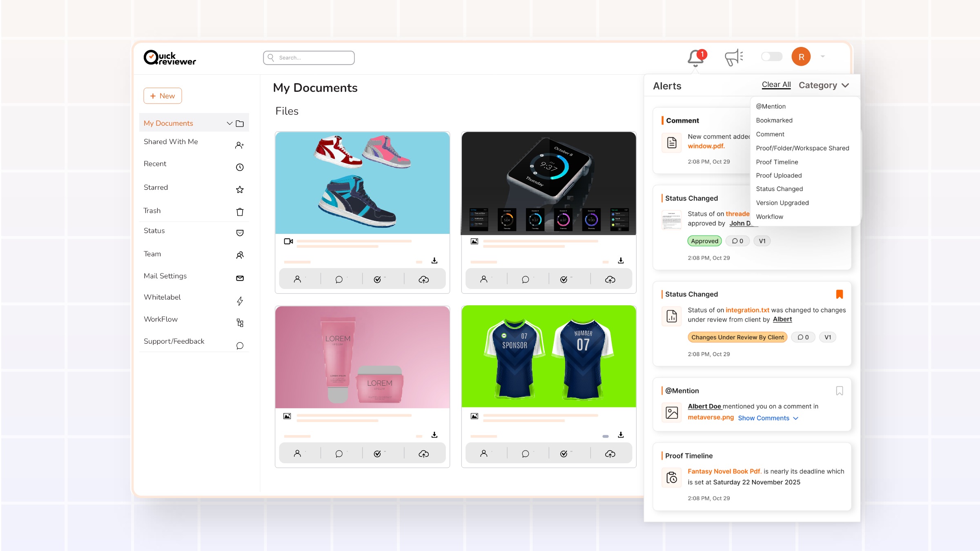980x551 pixels.
Task: Select Proof Uploaded from Category menu
Action: (x=779, y=175)
